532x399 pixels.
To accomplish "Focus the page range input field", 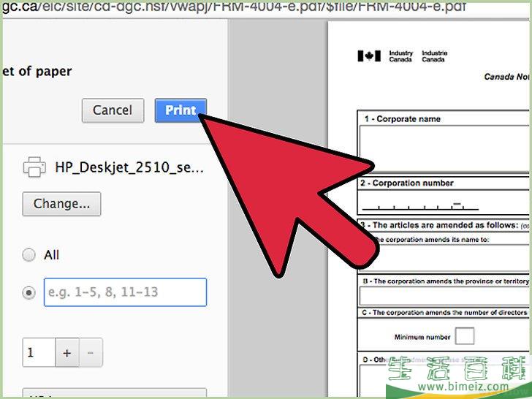I will [125, 292].
